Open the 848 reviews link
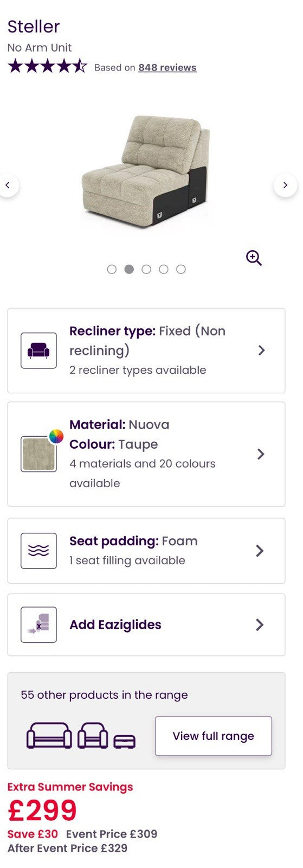The height and width of the screenshot is (868, 303). [167, 68]
